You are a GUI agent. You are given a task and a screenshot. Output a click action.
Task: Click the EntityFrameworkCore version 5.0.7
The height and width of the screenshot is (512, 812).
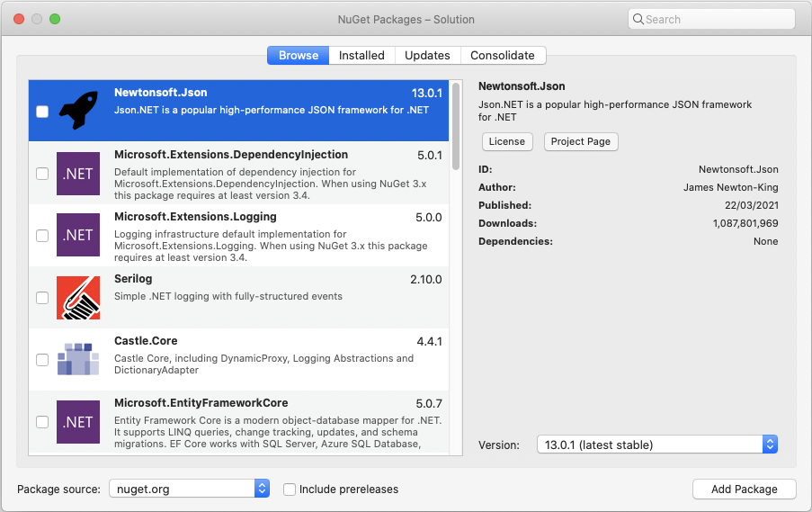click(x=429, y=404)
